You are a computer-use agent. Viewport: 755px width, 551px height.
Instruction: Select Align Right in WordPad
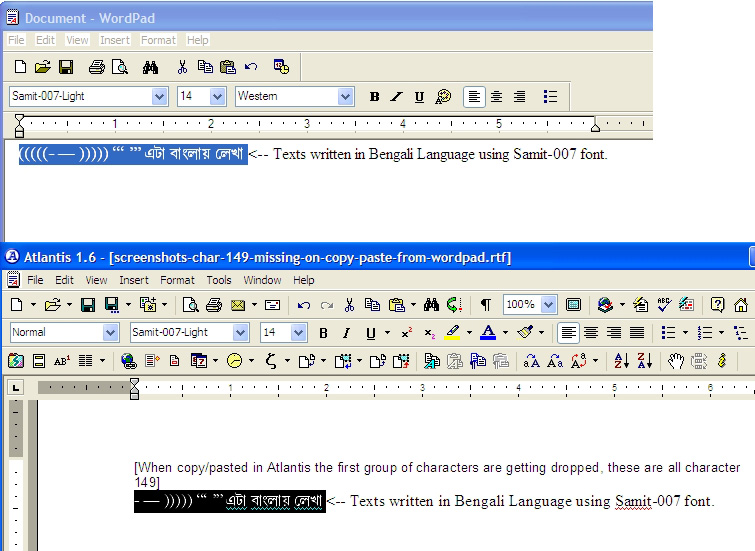(x=519, y=97)
